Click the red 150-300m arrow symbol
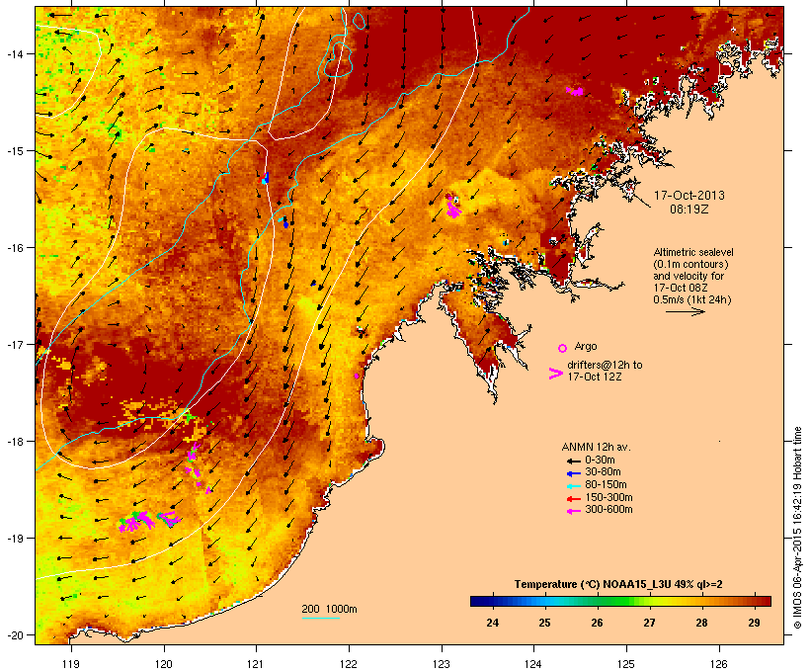This screenshot has width=810, height=672. click(x=573, y=499)
